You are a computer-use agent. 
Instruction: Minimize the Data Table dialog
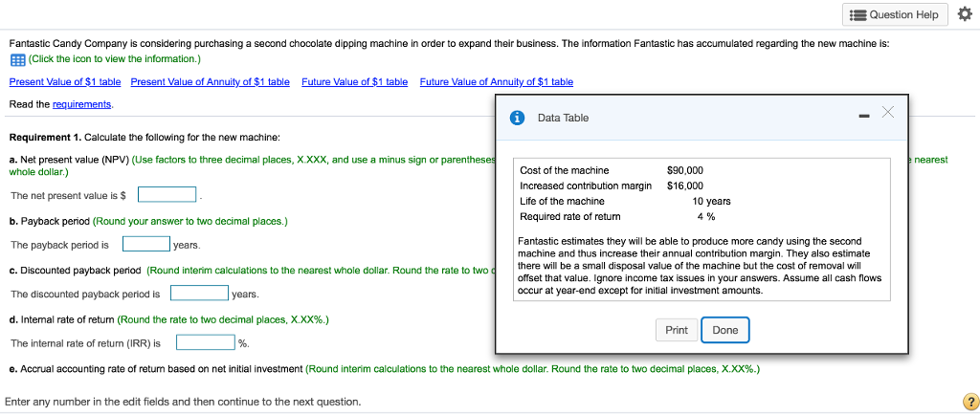click(864, 116)
